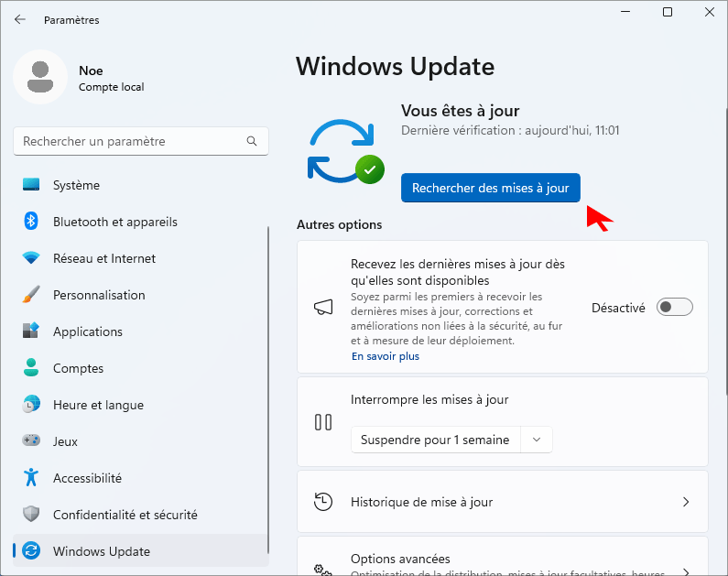Viewport: 728px width, 576px height.
Task: Click the search magnifier icon in search box
Action: [x=252, y=142]
